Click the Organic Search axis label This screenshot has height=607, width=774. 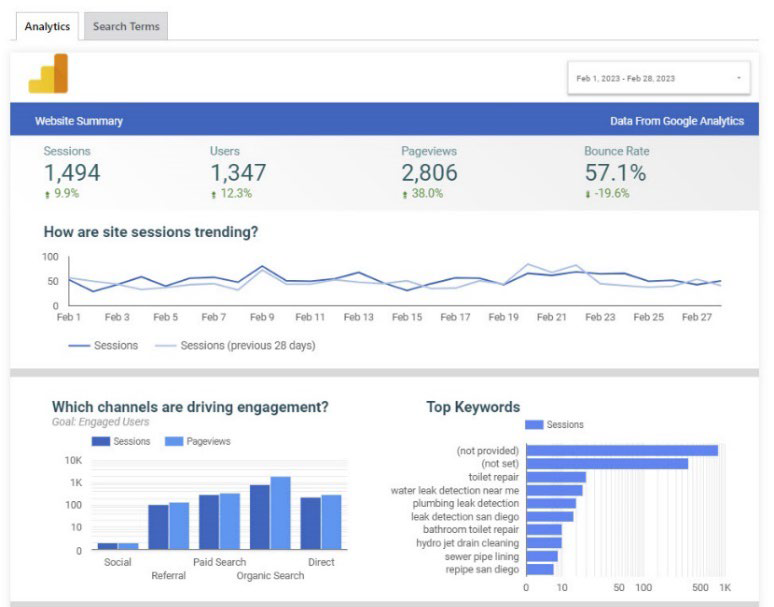pyautogui.click(x=271, y=575)
